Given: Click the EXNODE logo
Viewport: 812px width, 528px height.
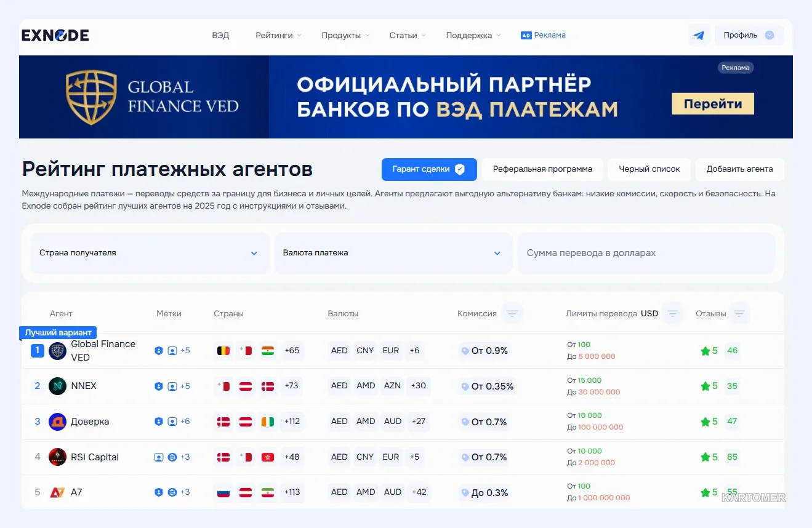Looking at the screenshot, I should (55, 35).
